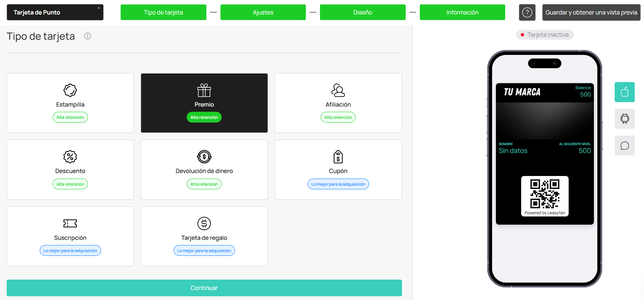Viewport: 644px width, 300px height.
Task: Switch preview to Apple iOS view
Action: [624, 92]
